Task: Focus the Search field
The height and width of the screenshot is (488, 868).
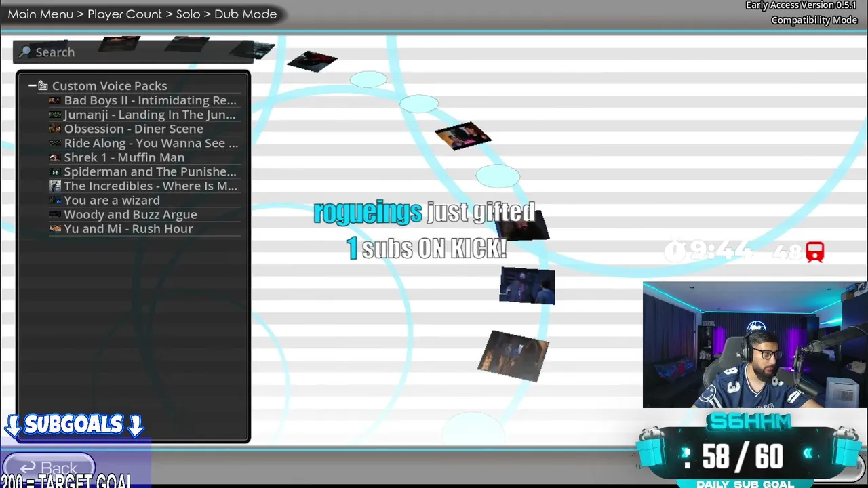Action: (x=132, y=52)
